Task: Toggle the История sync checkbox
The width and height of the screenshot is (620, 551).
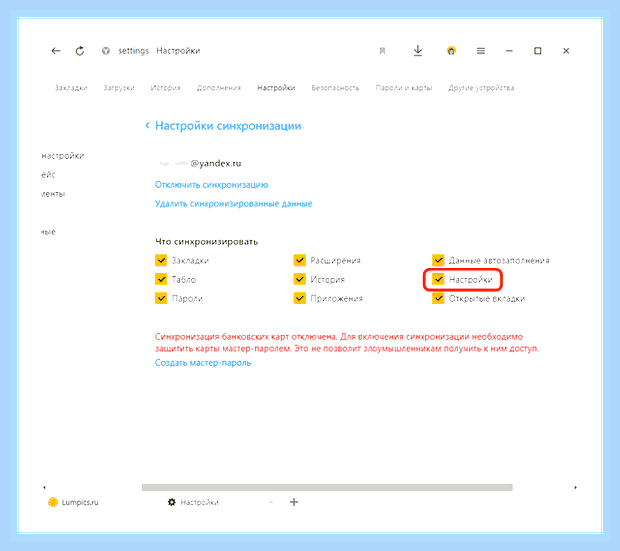Action: point(300,279)
